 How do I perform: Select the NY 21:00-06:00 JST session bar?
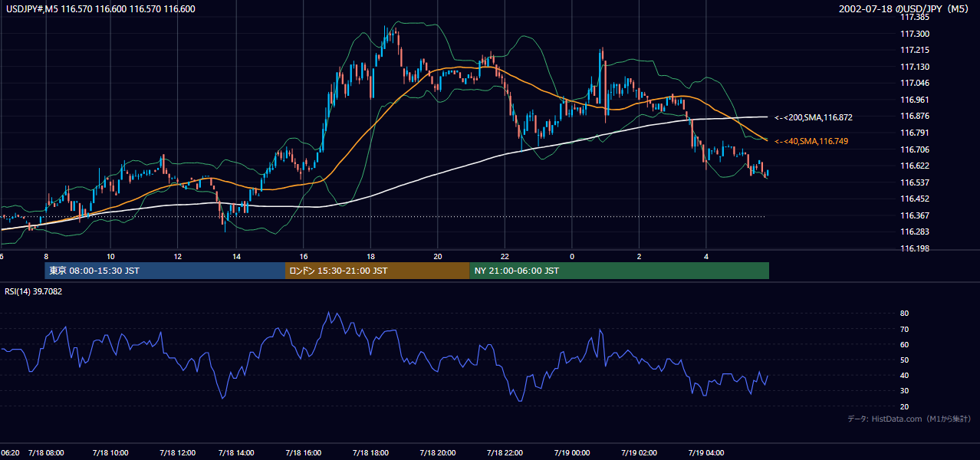(x=619, y=271)
